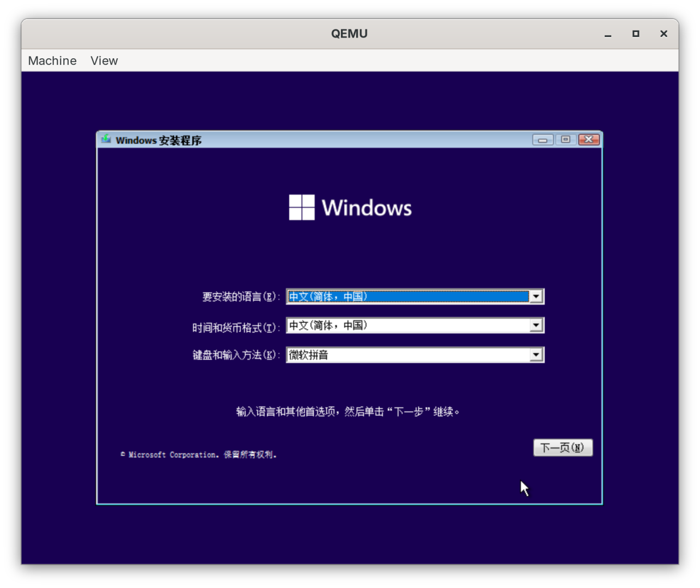
Task: Click the time and currency format field
Action: (407, 326)
